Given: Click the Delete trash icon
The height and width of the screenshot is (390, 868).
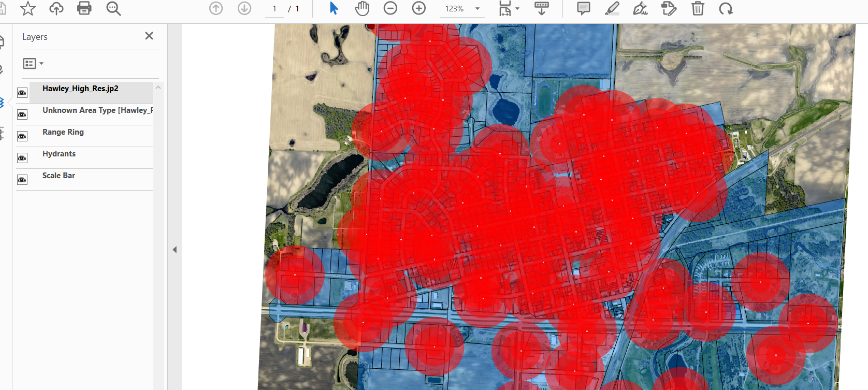Looking at the screenshot, I should point(698,8).
